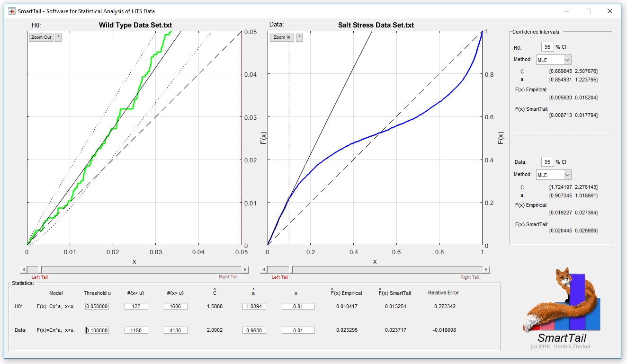Select the H0 #{x<u} field showing 122
Viewport: 627px width, 364px height.
pyautogui.click(x=136, y=306)
